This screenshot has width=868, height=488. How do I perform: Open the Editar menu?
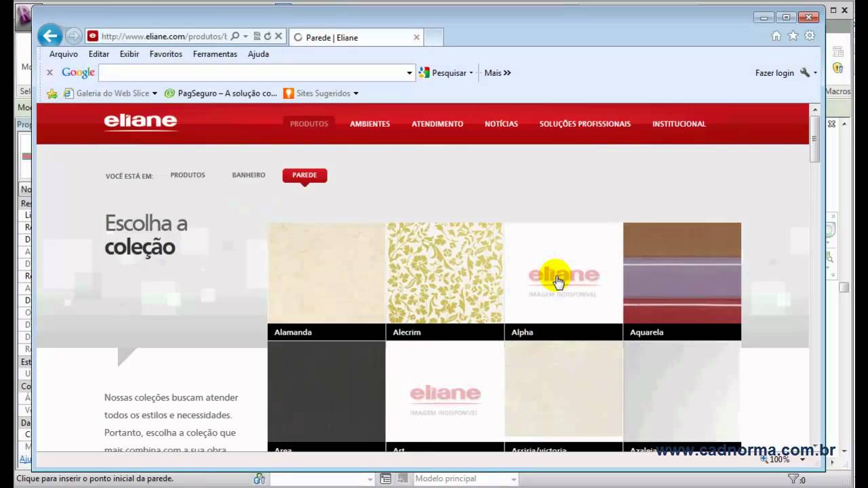[x=99, y=54]
